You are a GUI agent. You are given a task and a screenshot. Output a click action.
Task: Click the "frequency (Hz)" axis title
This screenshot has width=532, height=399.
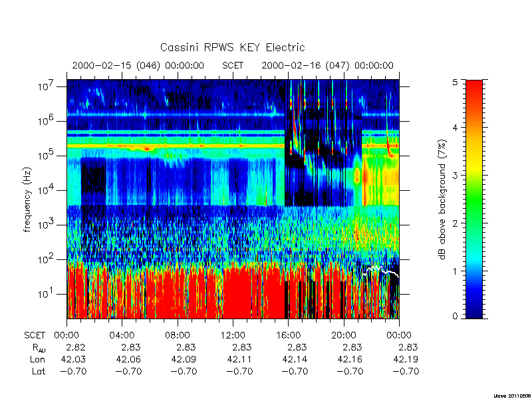pos(27,199)
